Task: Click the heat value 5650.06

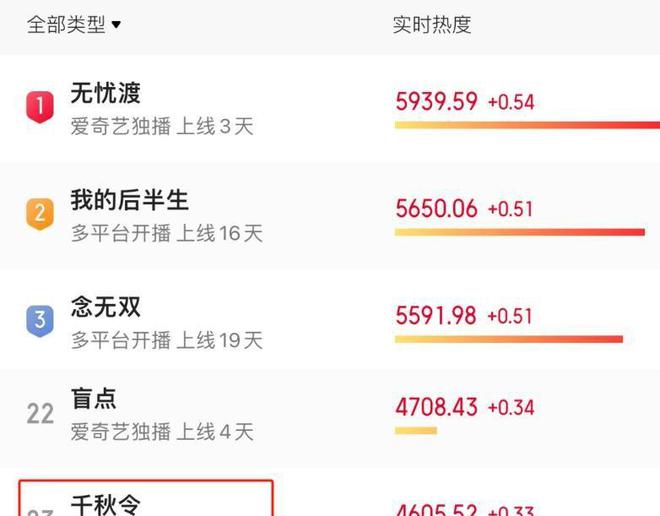Action: click(436, 209)
